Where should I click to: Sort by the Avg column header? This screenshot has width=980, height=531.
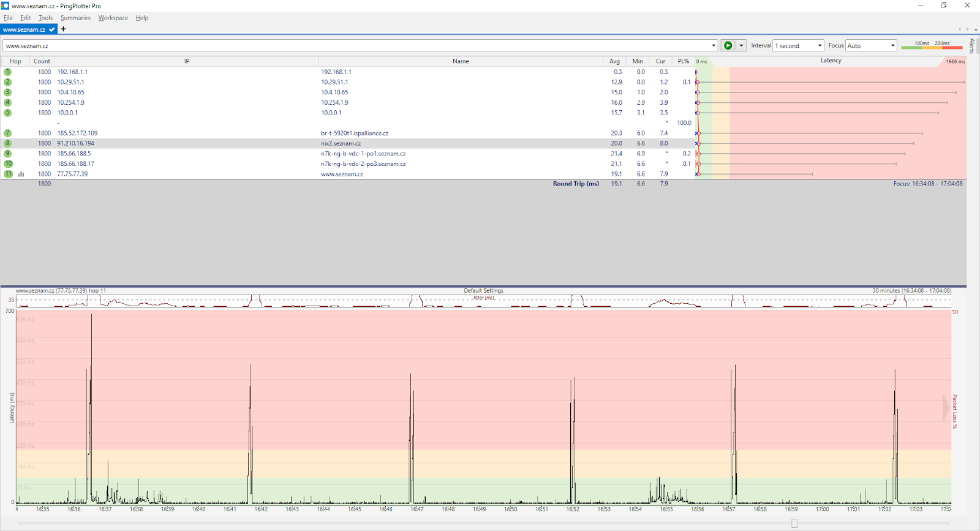point(614,61)
